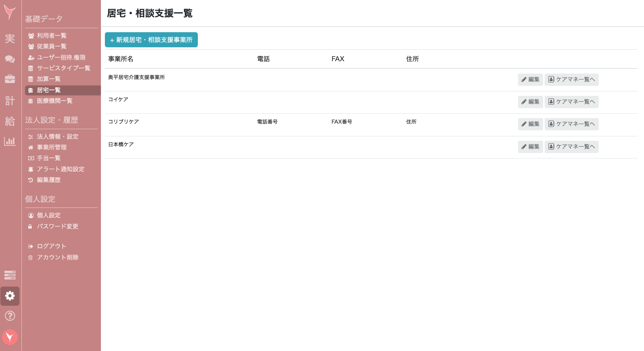The height and width of the screenshot is (351, 644).
Task: Open the 計 icon in left rail
Action: [10, 101]
